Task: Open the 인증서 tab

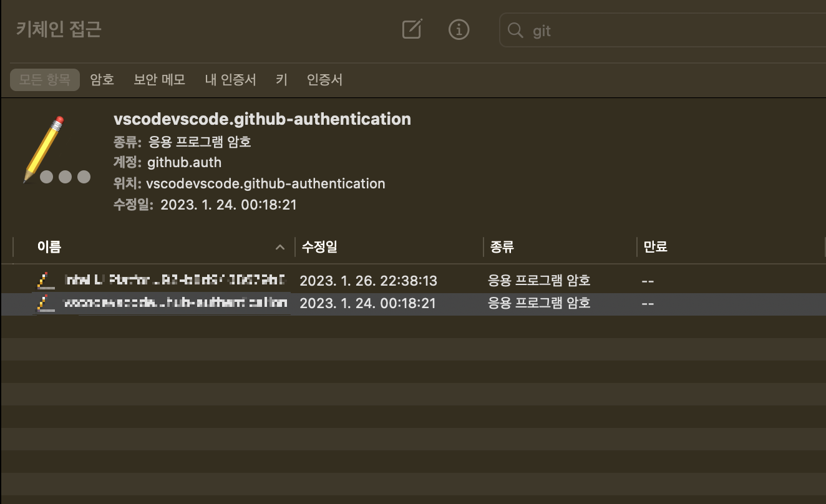Action: pyautogui.click(x=324, y=80)
